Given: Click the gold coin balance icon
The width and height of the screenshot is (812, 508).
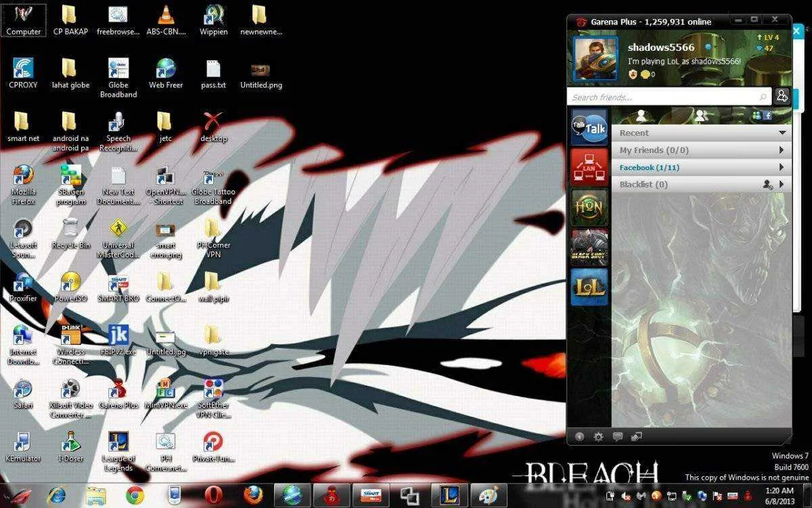Looking at the screenshot, I should [645, 75].
